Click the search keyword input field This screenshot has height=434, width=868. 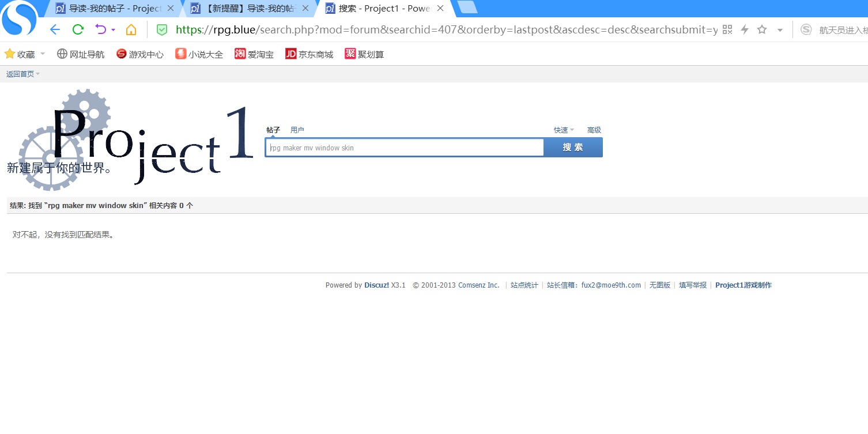[x=405, y=148]
